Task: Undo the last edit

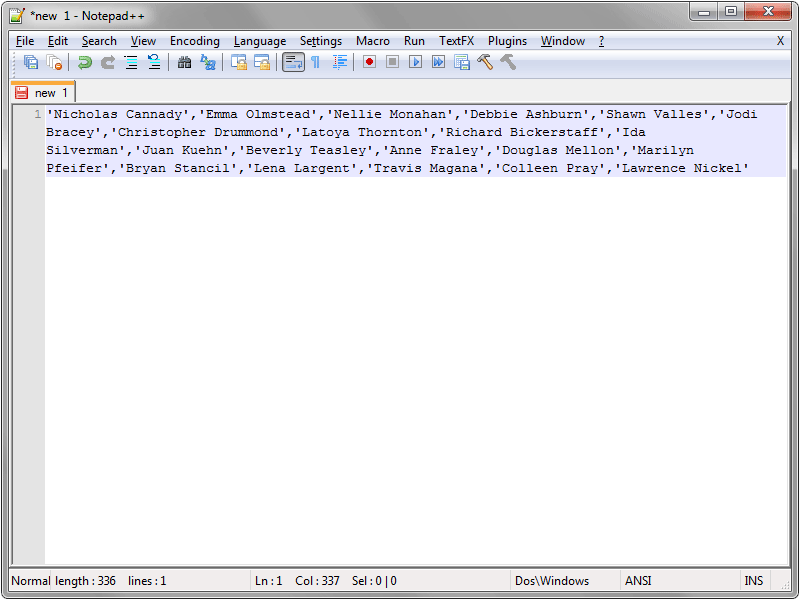Action: click(x=84, y=62)
